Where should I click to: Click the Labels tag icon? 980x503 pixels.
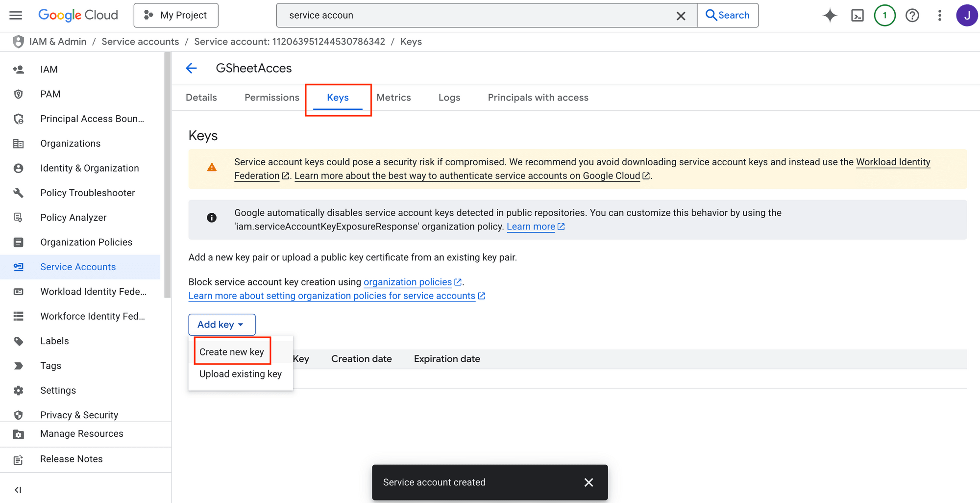[x=19, y=341]
